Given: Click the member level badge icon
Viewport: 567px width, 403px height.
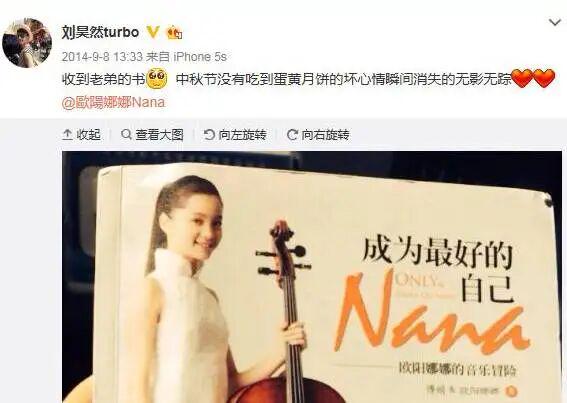Looking at the screenshot, I should point(174,33).
